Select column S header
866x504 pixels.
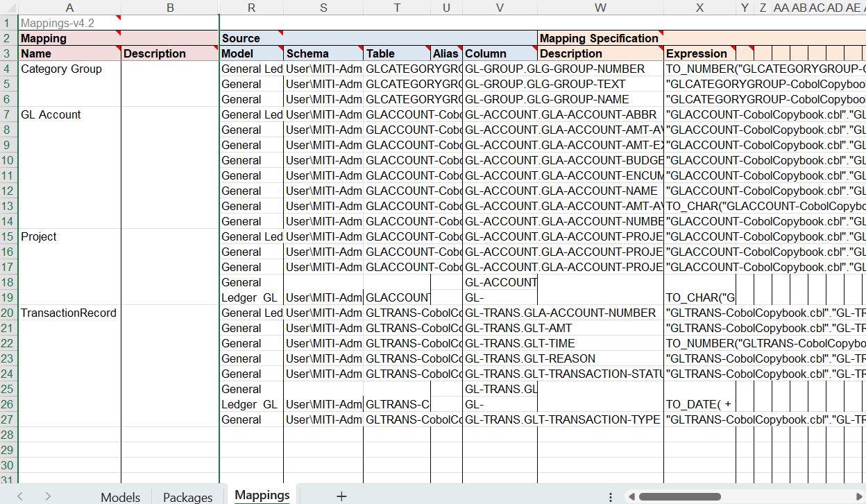323,7
